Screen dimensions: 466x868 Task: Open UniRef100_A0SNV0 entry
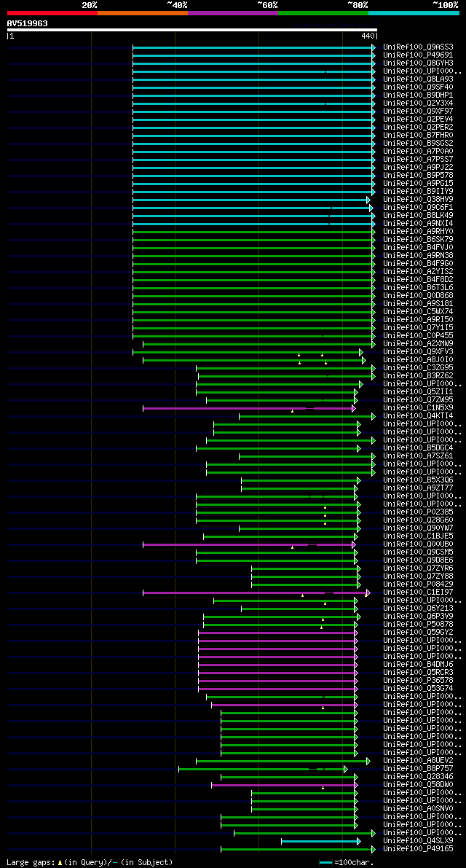coord(418,809)
